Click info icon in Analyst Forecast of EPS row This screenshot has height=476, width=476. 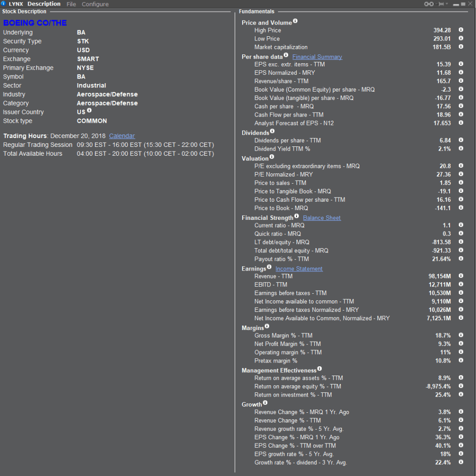click(461, 123)
